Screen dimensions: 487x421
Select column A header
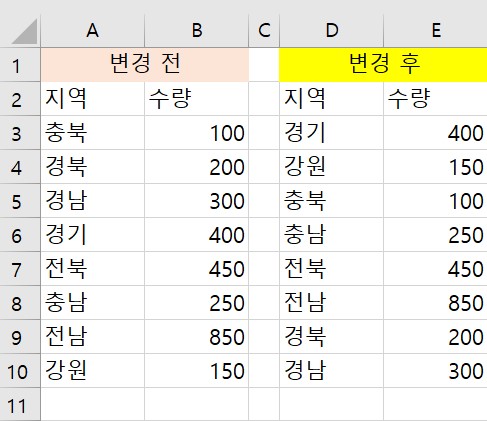pos(93,30)
